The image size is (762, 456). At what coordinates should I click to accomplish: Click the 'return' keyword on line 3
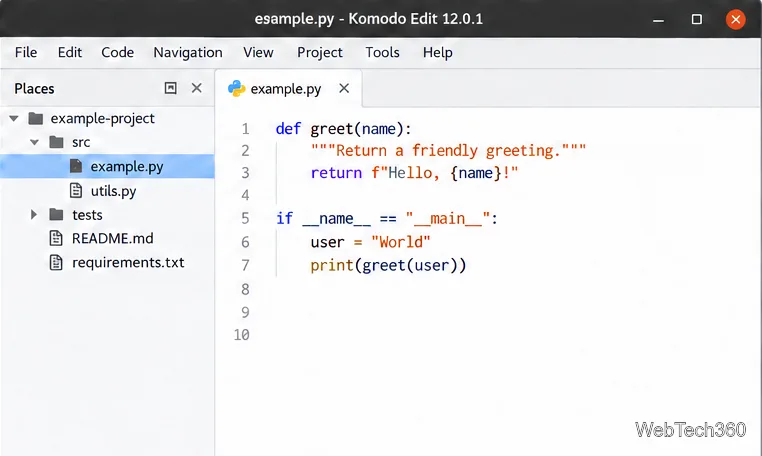point(336,173)
